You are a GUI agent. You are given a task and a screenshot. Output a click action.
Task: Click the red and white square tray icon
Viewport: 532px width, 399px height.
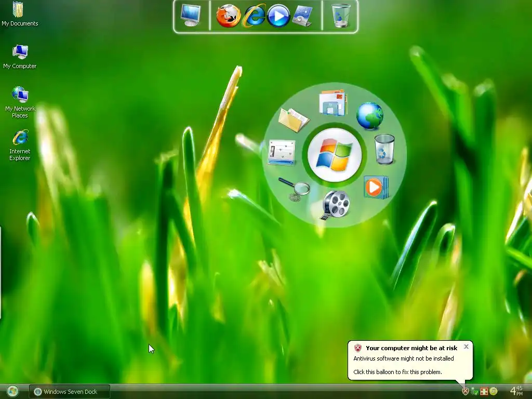tap(484, 392)
